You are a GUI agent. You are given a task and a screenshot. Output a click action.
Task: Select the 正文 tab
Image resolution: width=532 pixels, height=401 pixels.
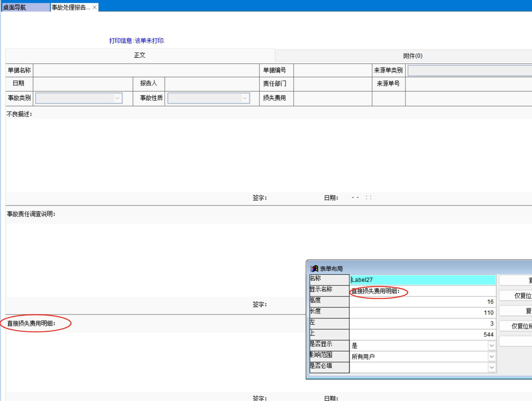(140, 55)
